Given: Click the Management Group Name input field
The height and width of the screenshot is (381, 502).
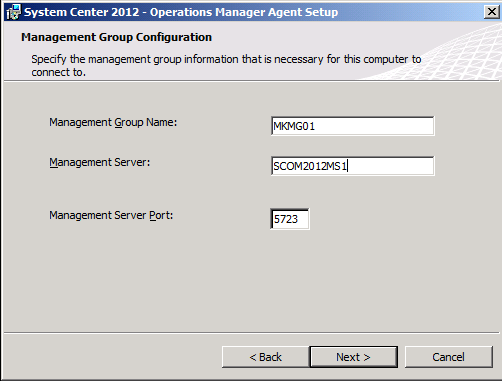Looking at the screenshot, I should (x=353, y=126).
